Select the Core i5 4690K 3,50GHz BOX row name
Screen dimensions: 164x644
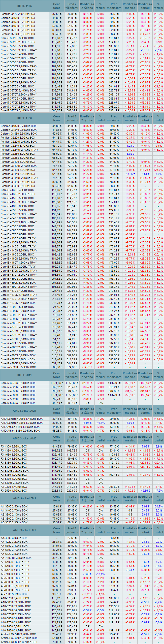click(18, 319)
